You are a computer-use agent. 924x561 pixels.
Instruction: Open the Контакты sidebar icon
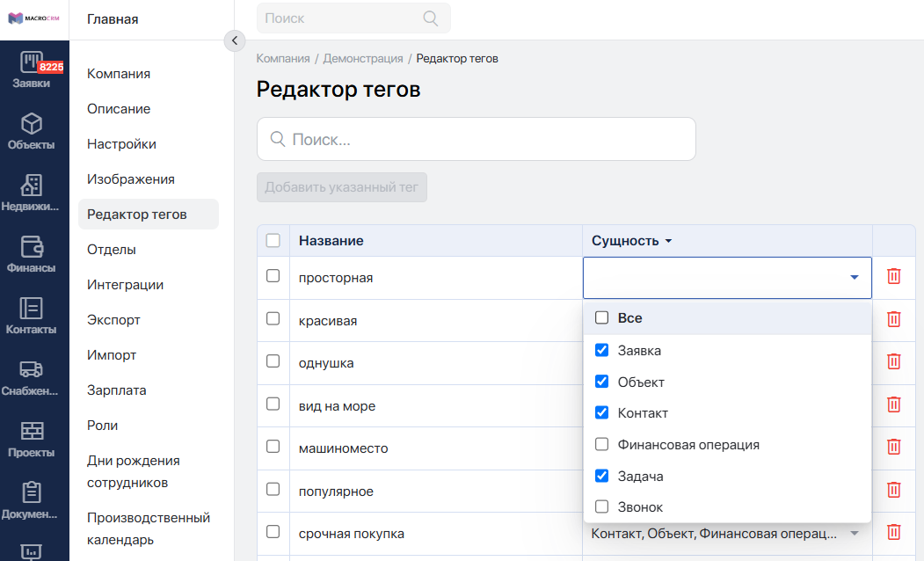(x=32, y=308)
